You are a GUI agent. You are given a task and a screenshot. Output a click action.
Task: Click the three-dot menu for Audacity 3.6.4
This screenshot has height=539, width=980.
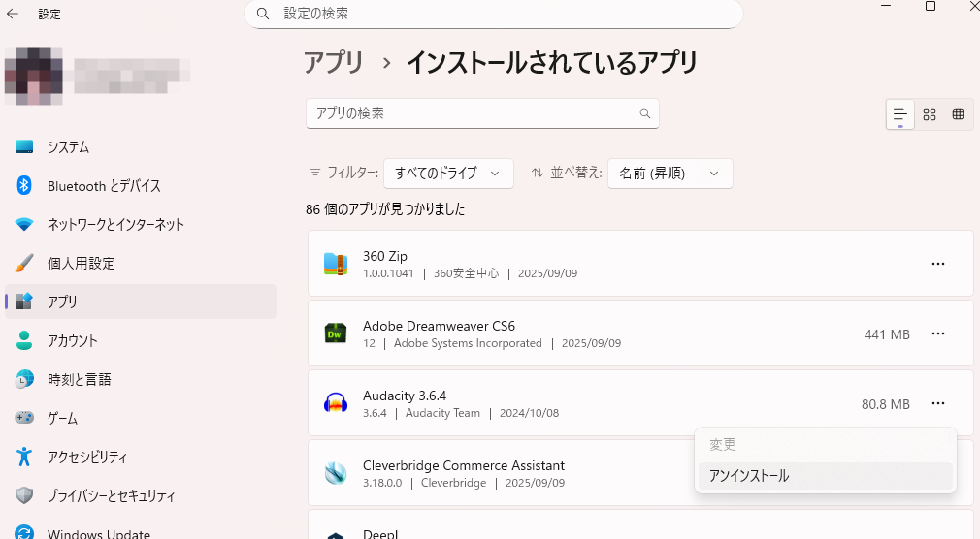(938, 403)
